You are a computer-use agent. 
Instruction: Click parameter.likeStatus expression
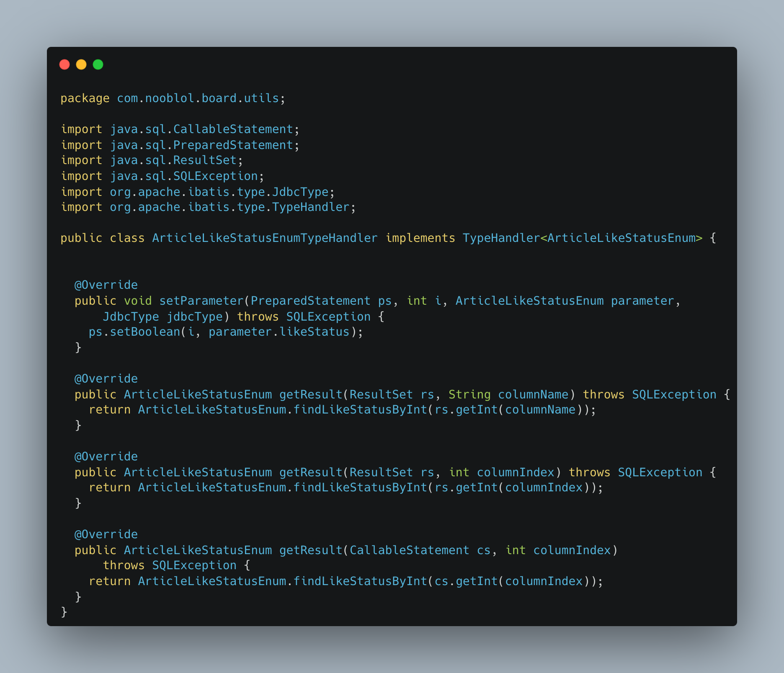[279, 332]
